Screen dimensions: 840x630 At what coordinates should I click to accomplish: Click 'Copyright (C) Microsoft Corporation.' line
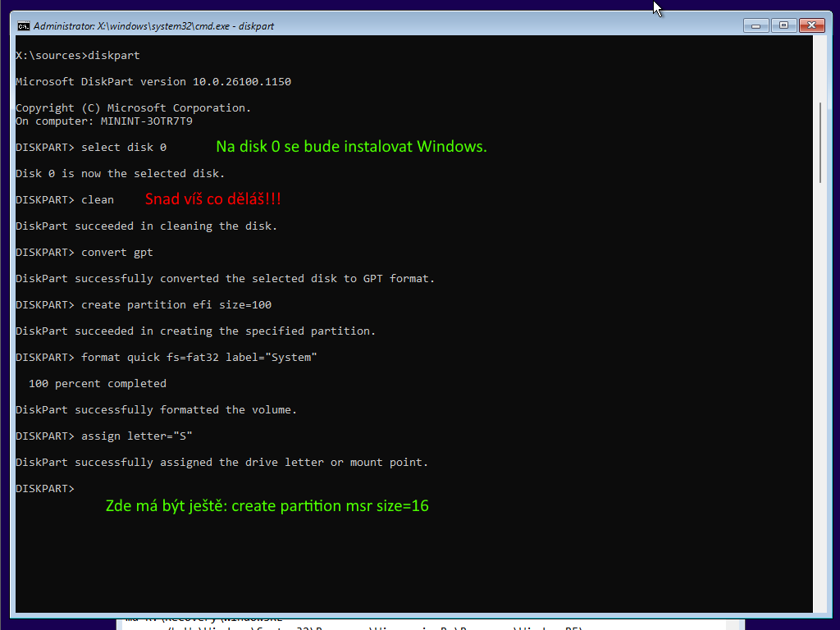point(133,107)
